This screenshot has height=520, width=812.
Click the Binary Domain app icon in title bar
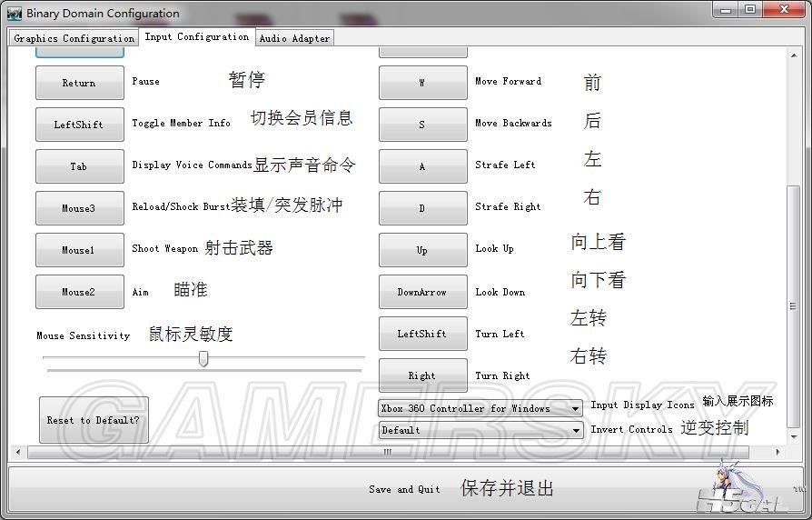pyautogui.click(x=14, y=13)
